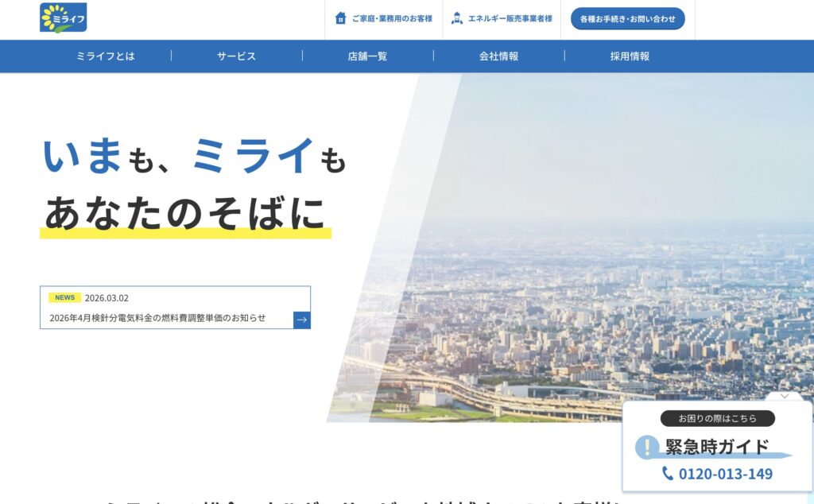
Task: Click the blue arrow icon in the news box
Action: tap(301, 320)
